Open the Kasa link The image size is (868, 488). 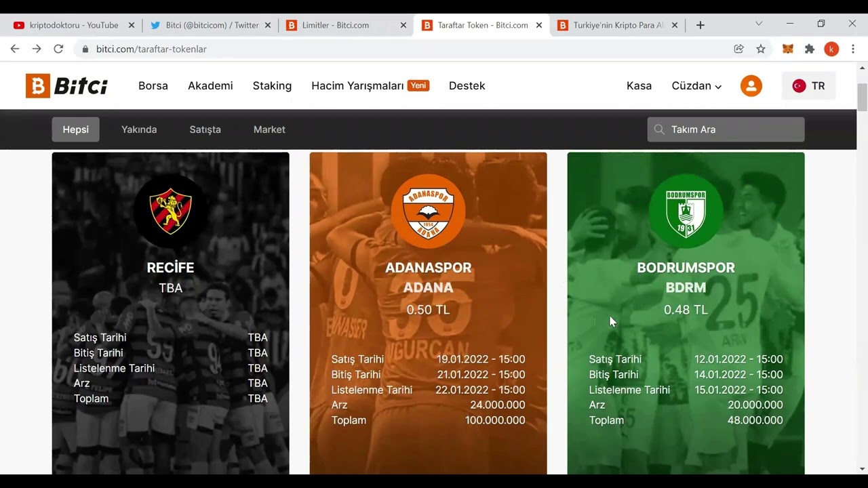pos(639,86)
